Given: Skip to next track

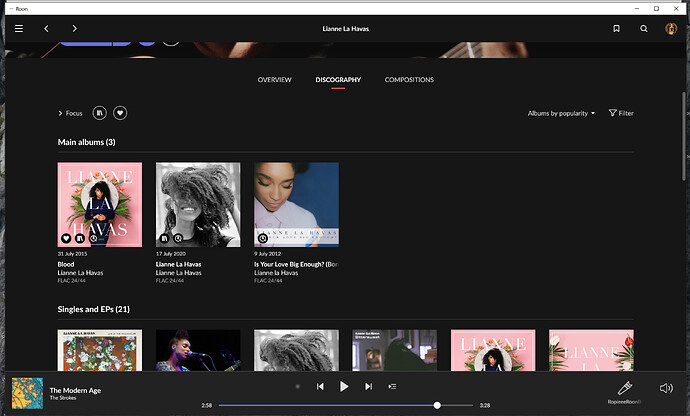Looking at the screenshot, I should click(x=368, y=387).
